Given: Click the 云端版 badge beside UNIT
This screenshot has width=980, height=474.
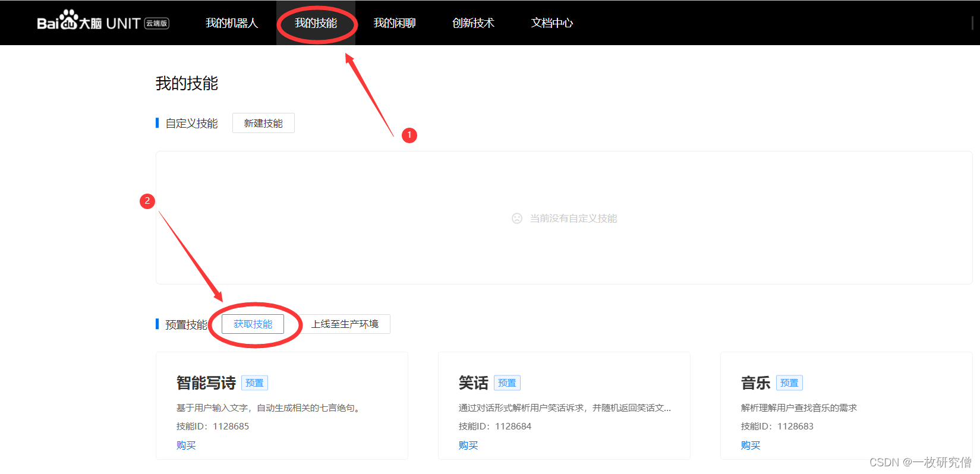Looking at the screenshot, I should point(157,23).
